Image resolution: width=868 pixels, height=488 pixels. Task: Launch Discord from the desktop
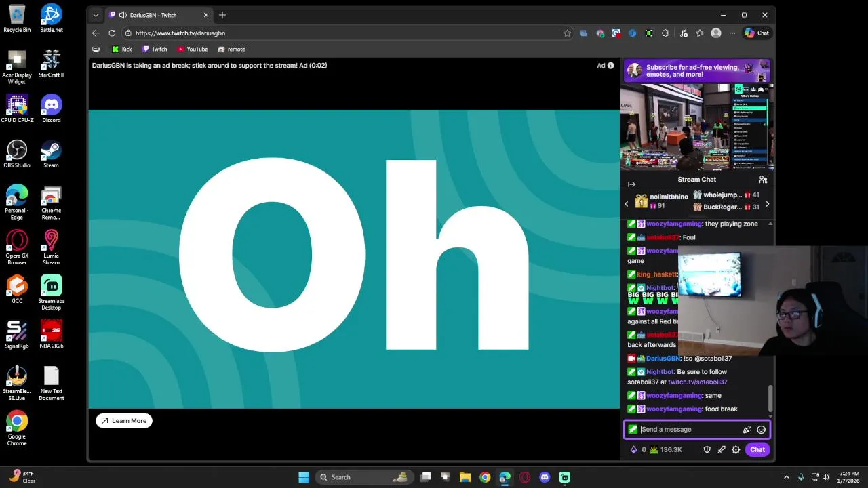tap(52, 108)
